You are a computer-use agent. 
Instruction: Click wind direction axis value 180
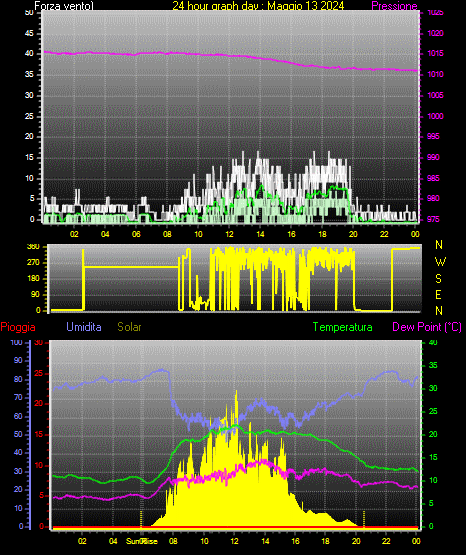[x=34, y=279]
